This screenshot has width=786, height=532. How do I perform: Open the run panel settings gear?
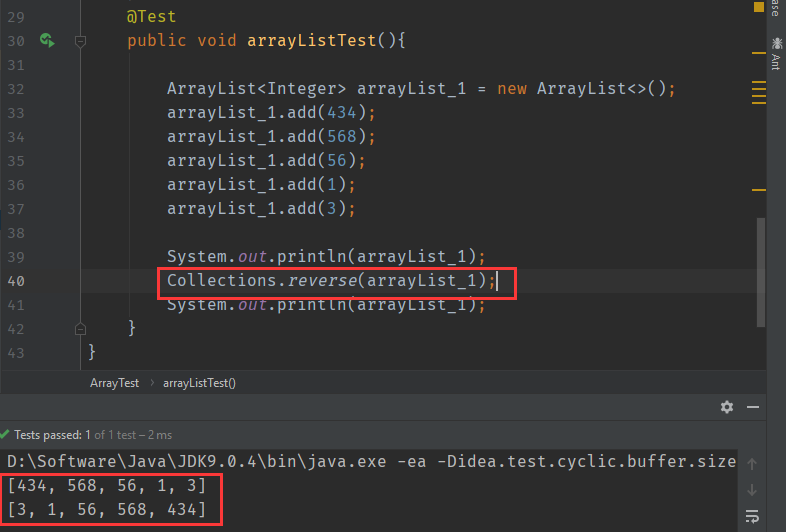tap(727, 407)
